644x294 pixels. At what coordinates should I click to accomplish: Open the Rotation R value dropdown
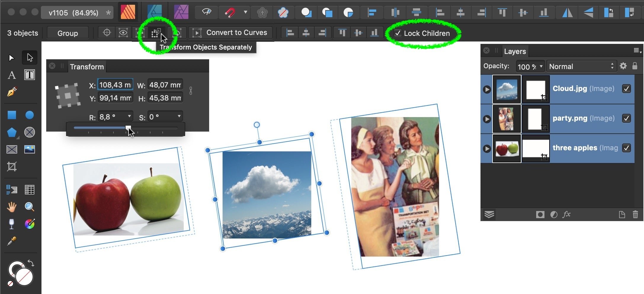(129, 116)
